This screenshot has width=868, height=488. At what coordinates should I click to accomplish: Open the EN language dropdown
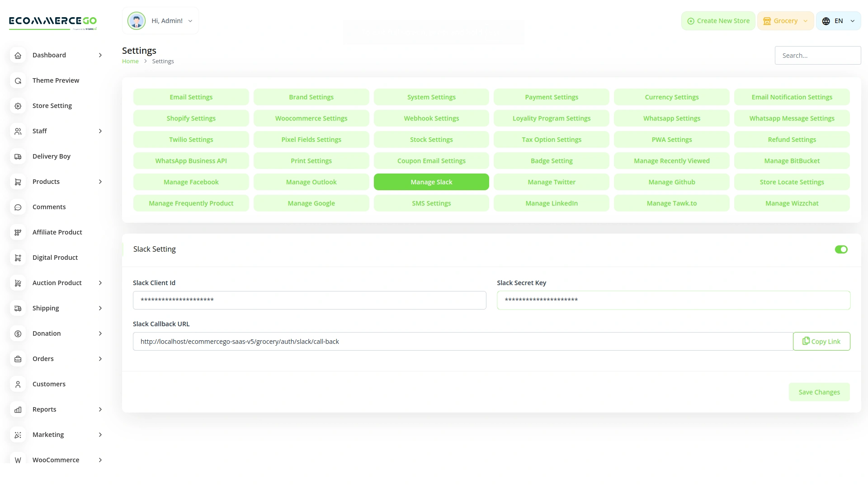[x=838, y=21]
